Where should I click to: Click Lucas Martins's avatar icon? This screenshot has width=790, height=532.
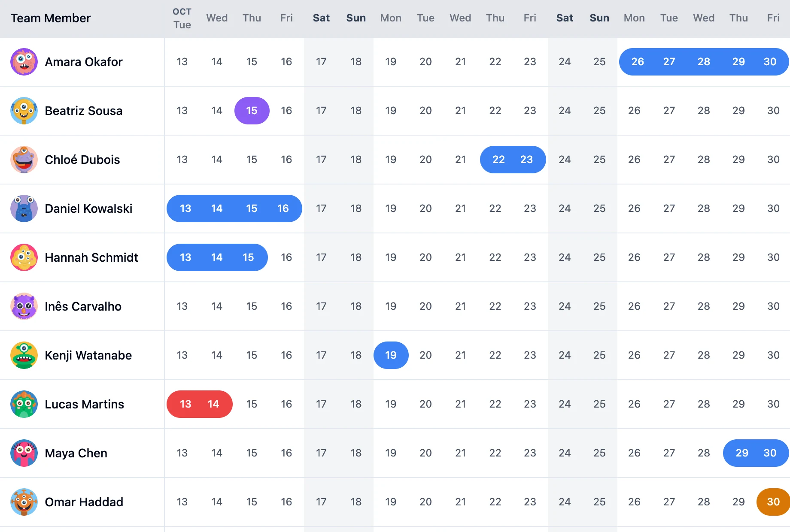[24, 404]
